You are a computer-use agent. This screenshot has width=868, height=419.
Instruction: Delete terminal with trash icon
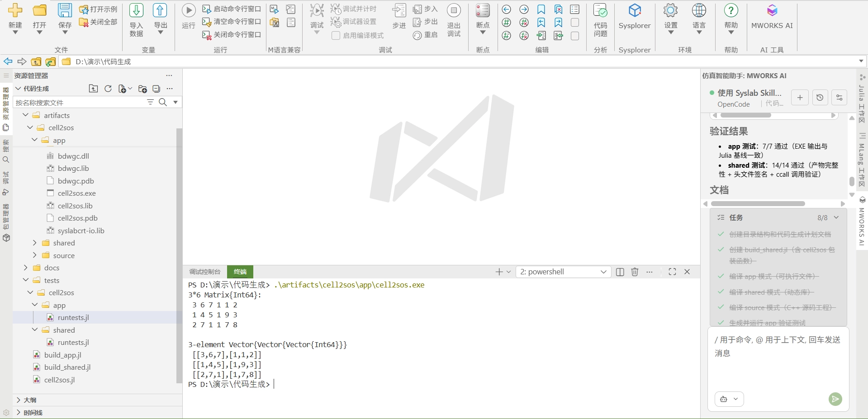click(635, 272)
